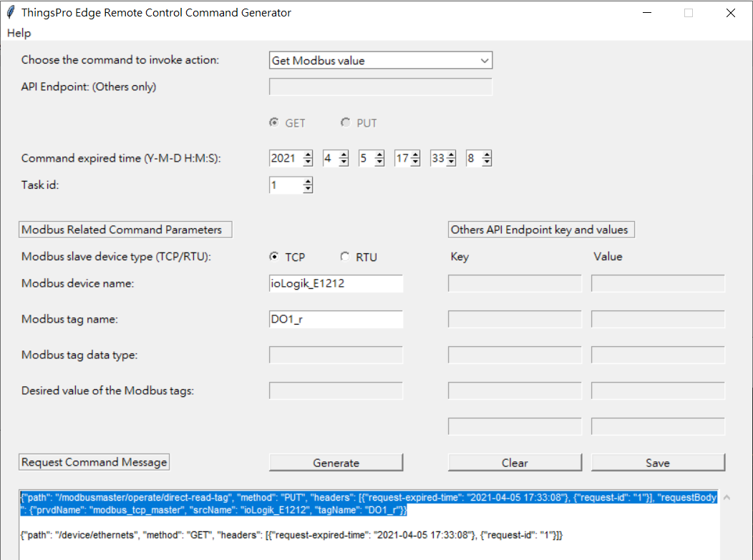Screen dimensions: 753x560
Task: Increment the seconds spinner
Action: tap(487, 154)
